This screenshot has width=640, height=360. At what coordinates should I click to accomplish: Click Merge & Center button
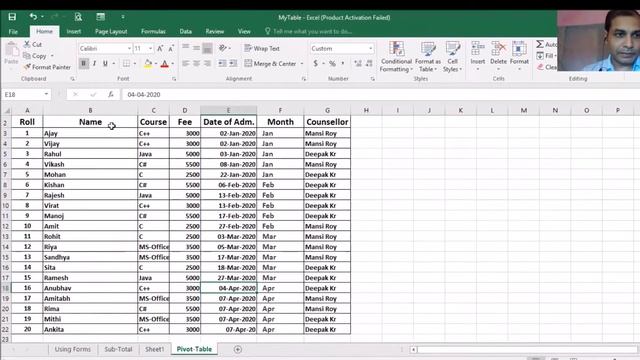pos(270,64)
